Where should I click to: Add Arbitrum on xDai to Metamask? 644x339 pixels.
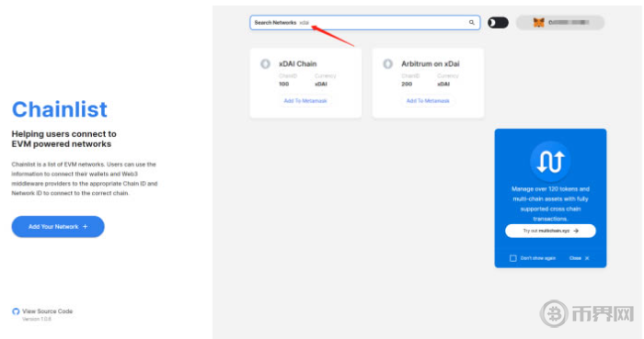pos(428,100)
